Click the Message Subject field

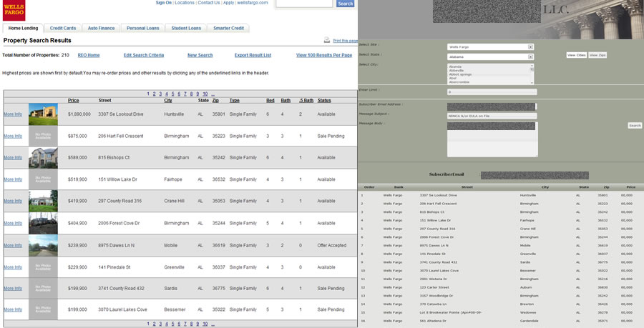tap(492, 116)
